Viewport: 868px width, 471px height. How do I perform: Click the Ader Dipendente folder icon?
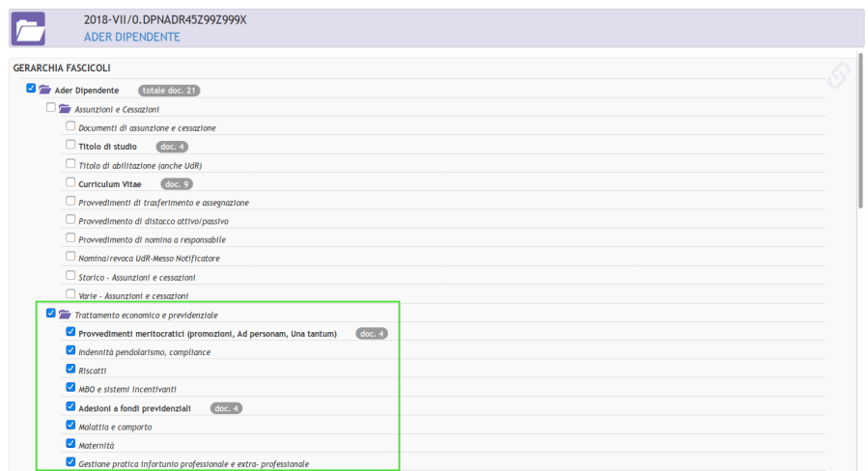pos(45,90)
